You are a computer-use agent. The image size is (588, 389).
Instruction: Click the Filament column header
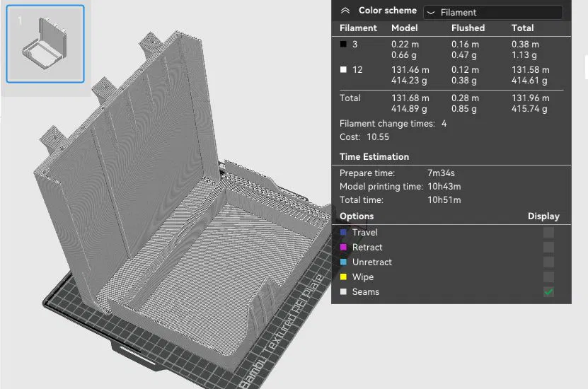[358, 28]
